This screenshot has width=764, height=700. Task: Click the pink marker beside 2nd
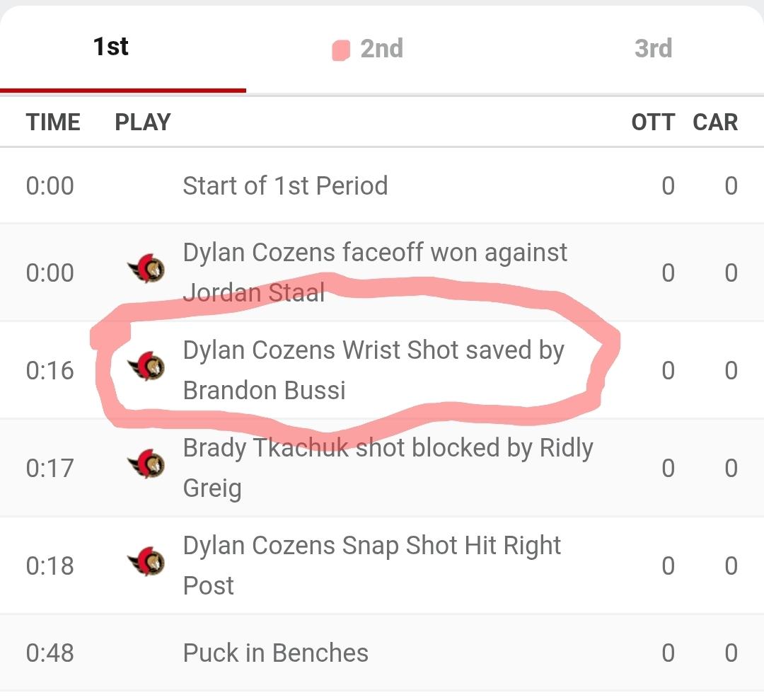[341, 50]
